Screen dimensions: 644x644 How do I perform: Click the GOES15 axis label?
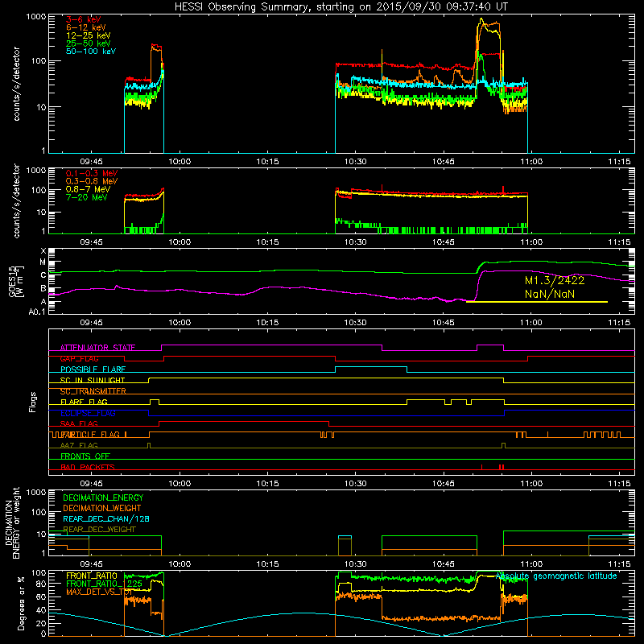[16, 281]
